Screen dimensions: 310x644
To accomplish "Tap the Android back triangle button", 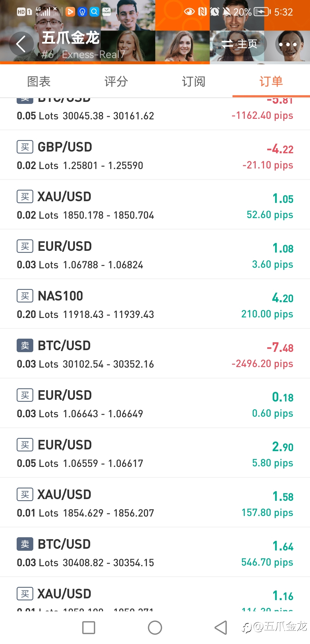I will [x=221, y=628].
